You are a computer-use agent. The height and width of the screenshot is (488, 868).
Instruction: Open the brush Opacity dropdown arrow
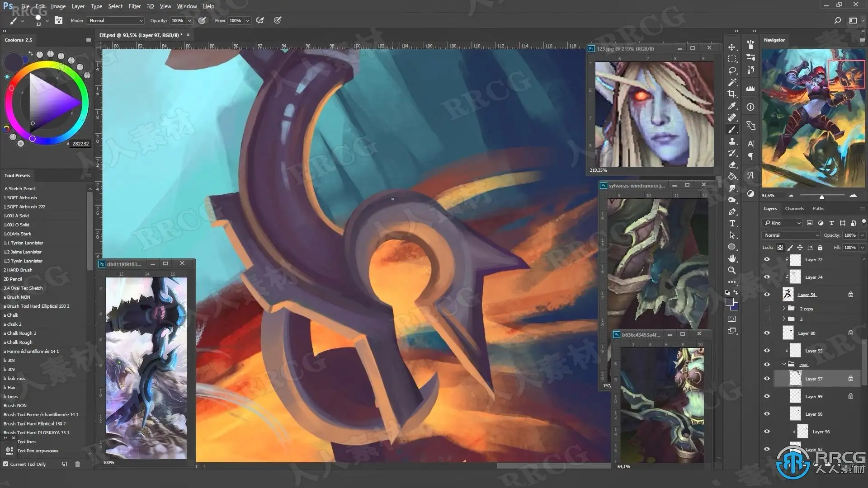[x=189, y=21]
